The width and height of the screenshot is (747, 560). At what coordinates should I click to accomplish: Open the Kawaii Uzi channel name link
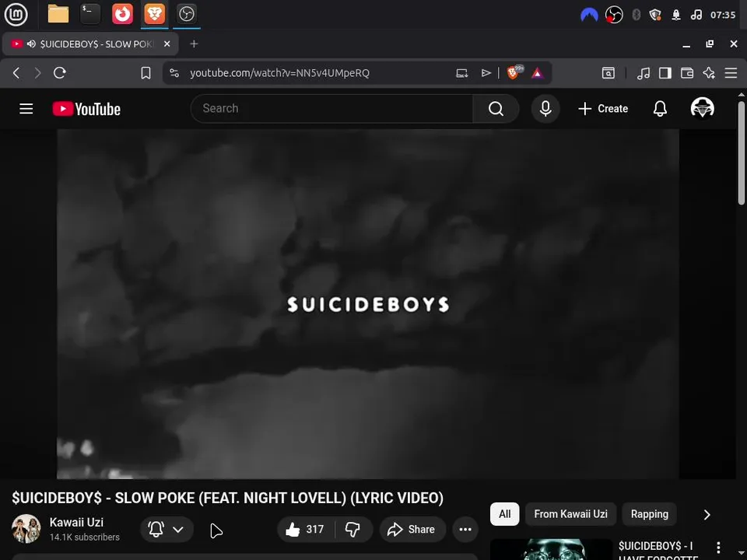pyautogui.click(x=77, y=523)
